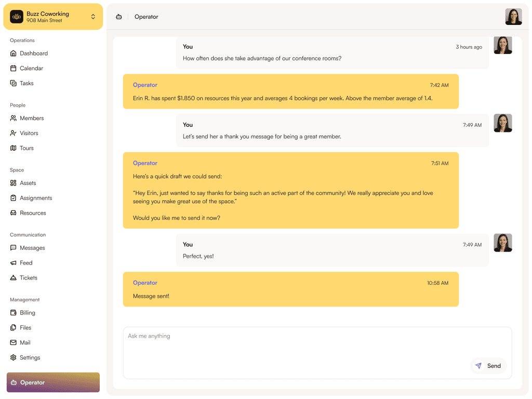
Task: Open the community Feed
Action: 26,263
